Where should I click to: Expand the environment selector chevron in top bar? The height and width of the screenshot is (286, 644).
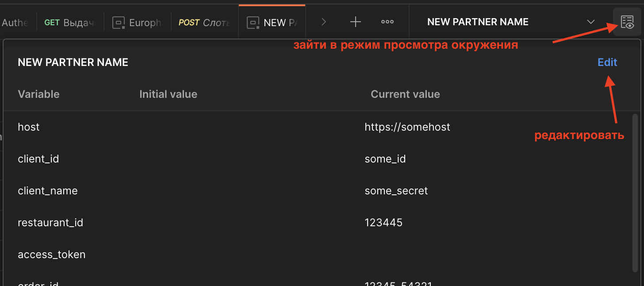click(x=590, y=22)
